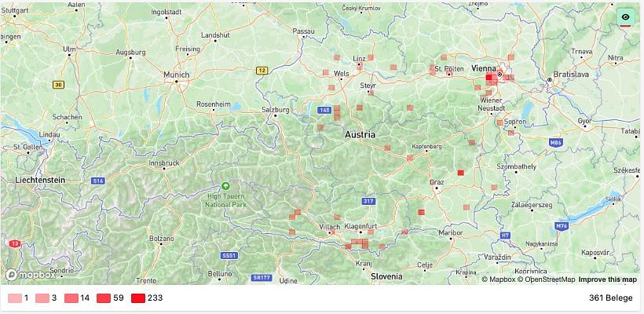Select the legend swatch for 59
Screen dimensions: 644x314
[104, 298]
